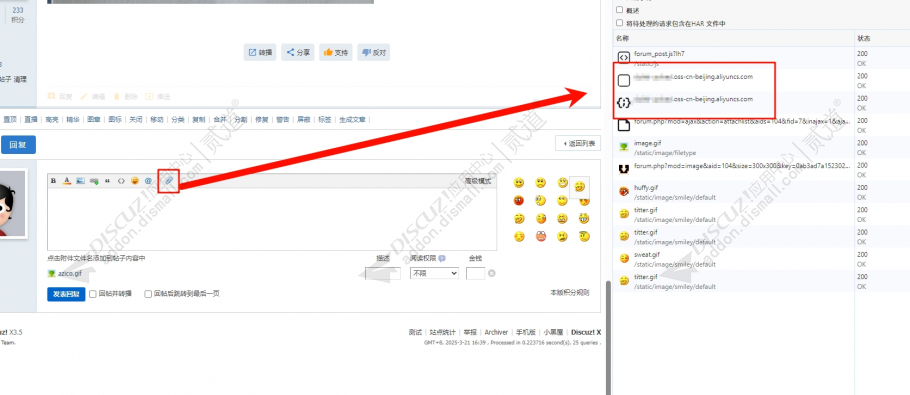Open the 本版积分规则 link
The width and height of the screenshot is (910, 395).
[569, 293]
